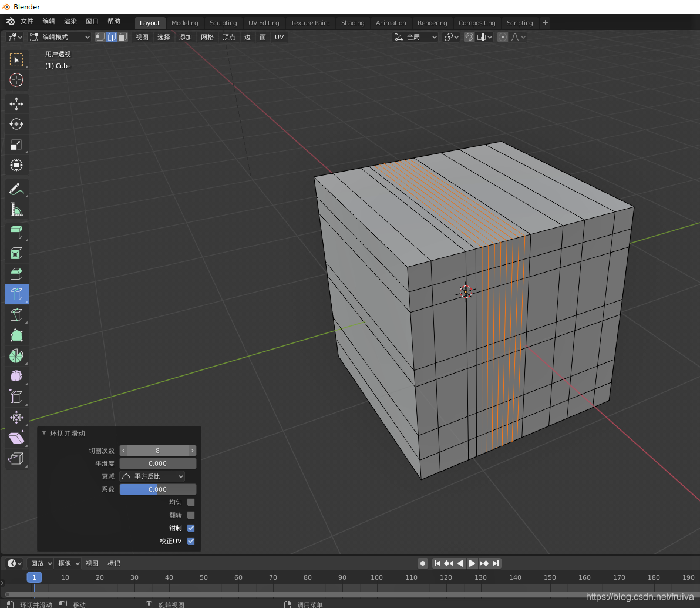Screen dimensions: 700x608
Task: Select the Move tool
Action: click(x=16, y=103)
